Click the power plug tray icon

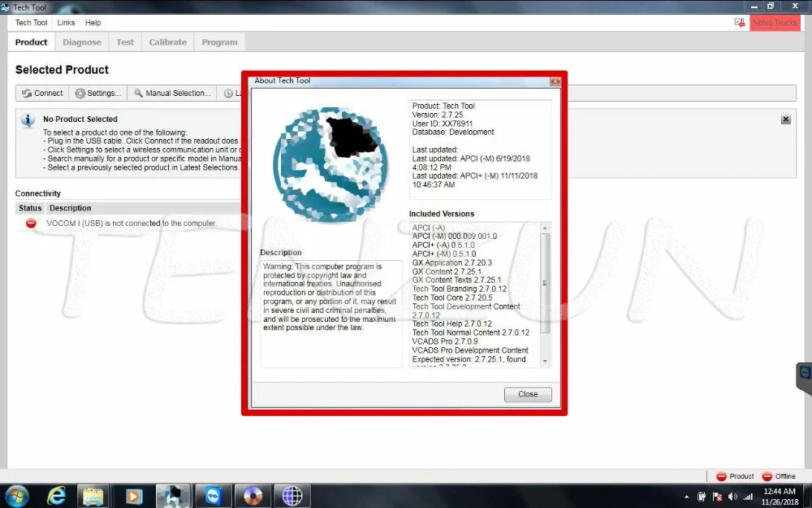(702, 497)
